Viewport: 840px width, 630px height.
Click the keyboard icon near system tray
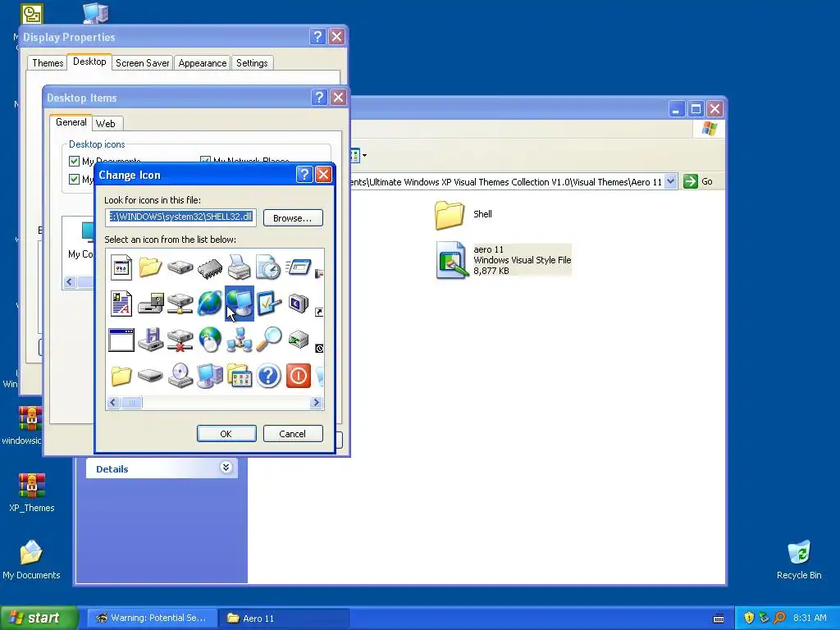point(719,619)
